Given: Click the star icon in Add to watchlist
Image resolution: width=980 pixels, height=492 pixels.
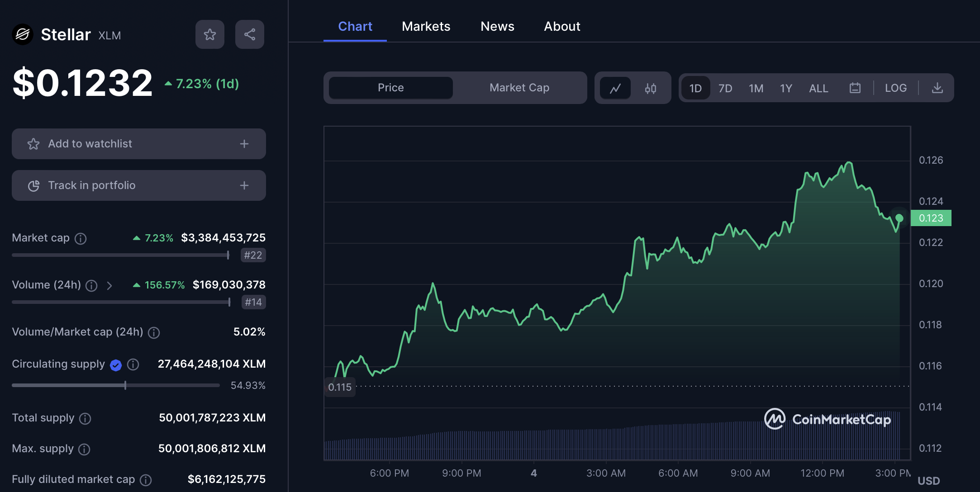Looking at the screenshot, I should pyautogui.click(x=33, y=144).
